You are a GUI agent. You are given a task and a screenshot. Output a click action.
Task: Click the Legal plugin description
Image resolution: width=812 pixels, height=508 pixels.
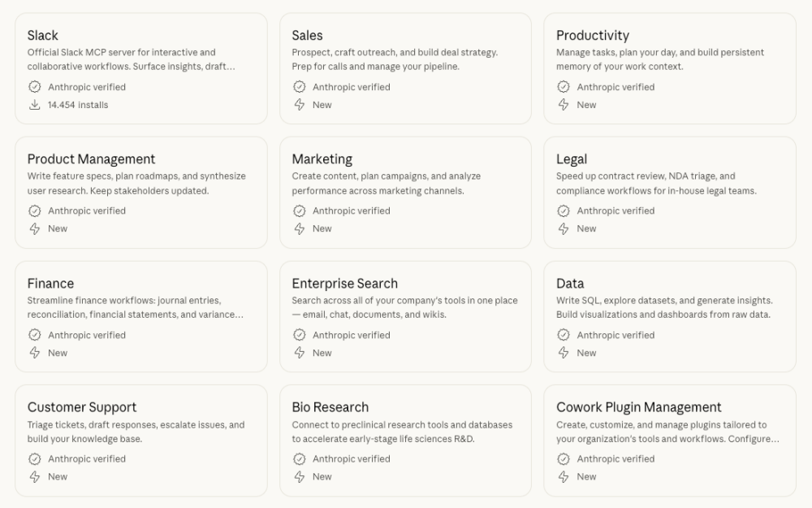[655, 184]
